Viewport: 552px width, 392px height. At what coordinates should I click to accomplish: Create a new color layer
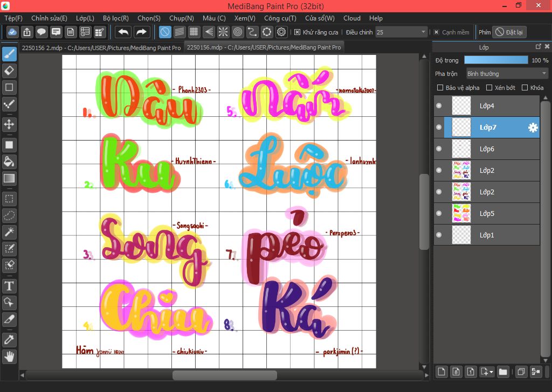tap(441, 372)
